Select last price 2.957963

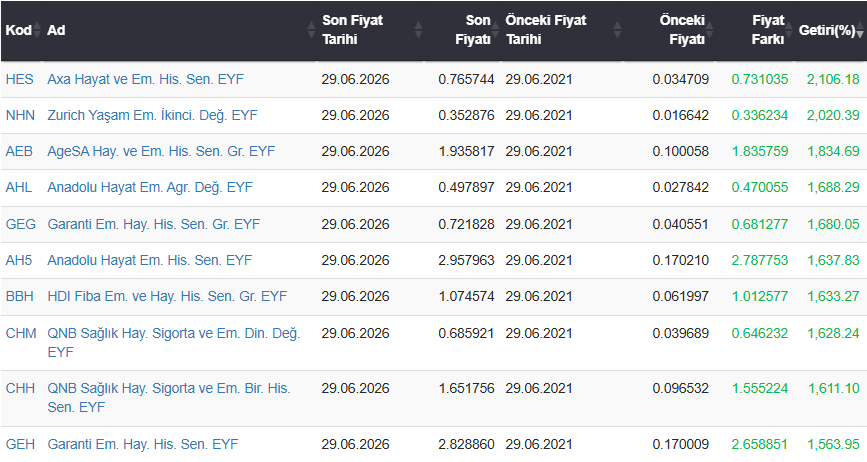point(466,260)
